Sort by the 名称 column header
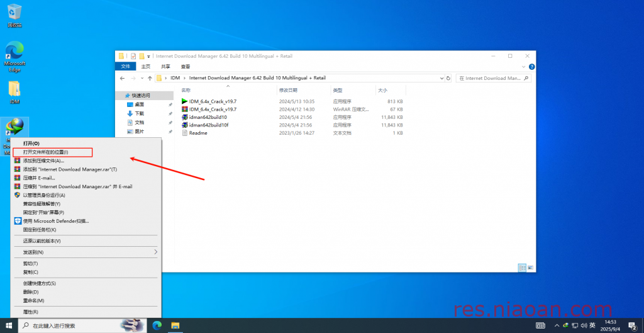This screenshot has height=333, width=644. tap(228, 90)
